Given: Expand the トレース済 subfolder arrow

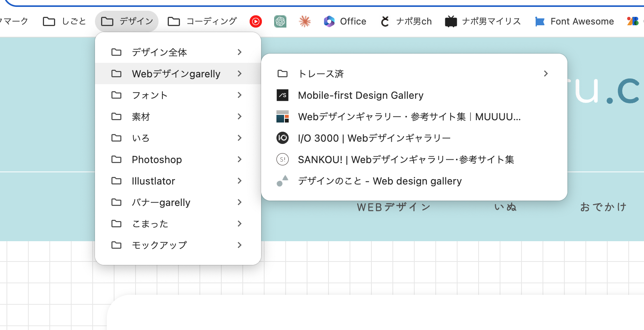Looking at the screenshot, I should [546, 74].
